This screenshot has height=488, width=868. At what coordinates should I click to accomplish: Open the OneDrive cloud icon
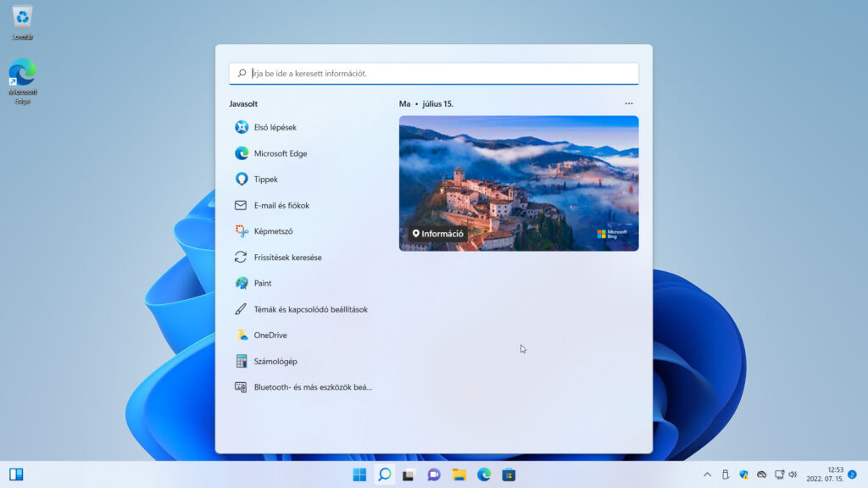[x=242, y=335]
